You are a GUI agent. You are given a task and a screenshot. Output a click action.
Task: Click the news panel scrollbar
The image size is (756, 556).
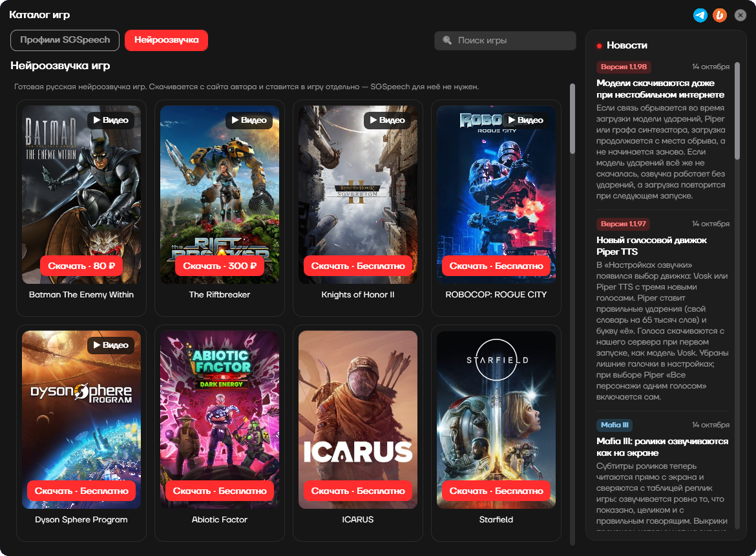point(737,111)
